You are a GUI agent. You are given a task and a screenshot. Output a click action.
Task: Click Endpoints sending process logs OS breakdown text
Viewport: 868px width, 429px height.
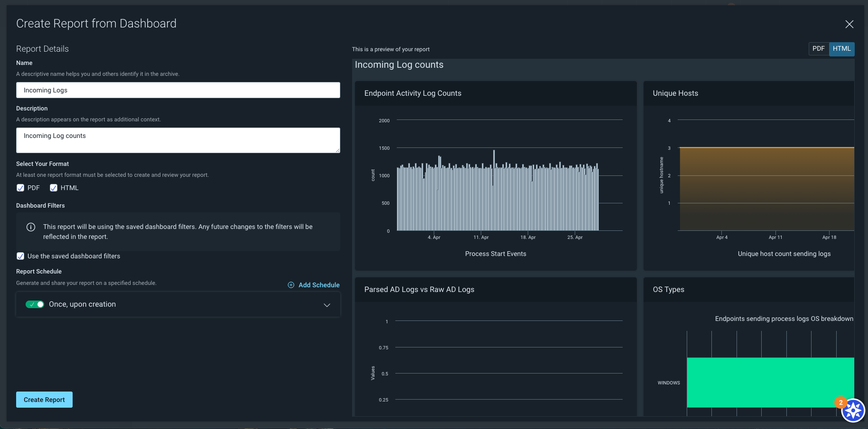click(x=784, y=319)
